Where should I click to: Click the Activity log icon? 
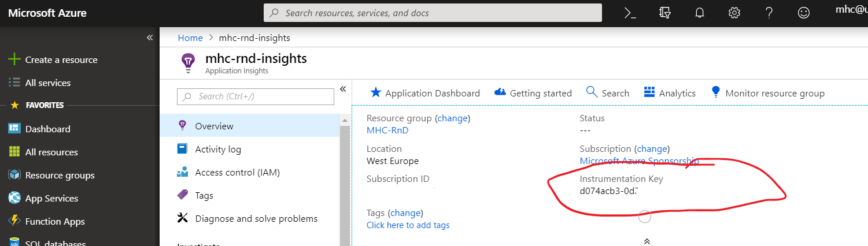click(183, 149)
